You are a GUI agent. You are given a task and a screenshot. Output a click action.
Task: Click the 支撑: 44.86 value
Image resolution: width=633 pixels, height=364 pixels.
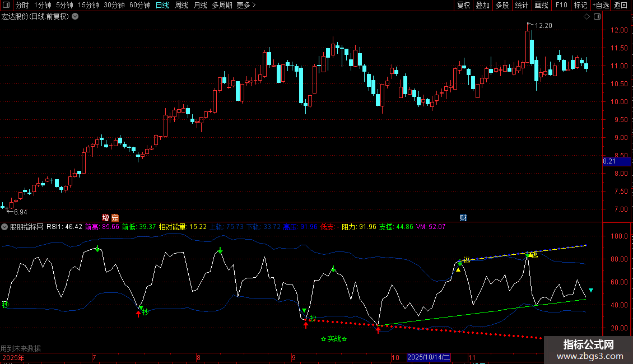coord(396,227)
